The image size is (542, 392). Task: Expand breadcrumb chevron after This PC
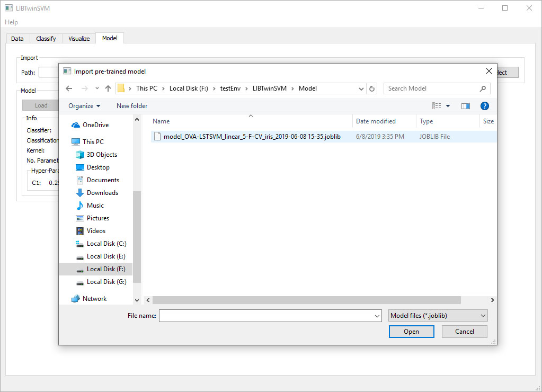click(x=163, y=88)
